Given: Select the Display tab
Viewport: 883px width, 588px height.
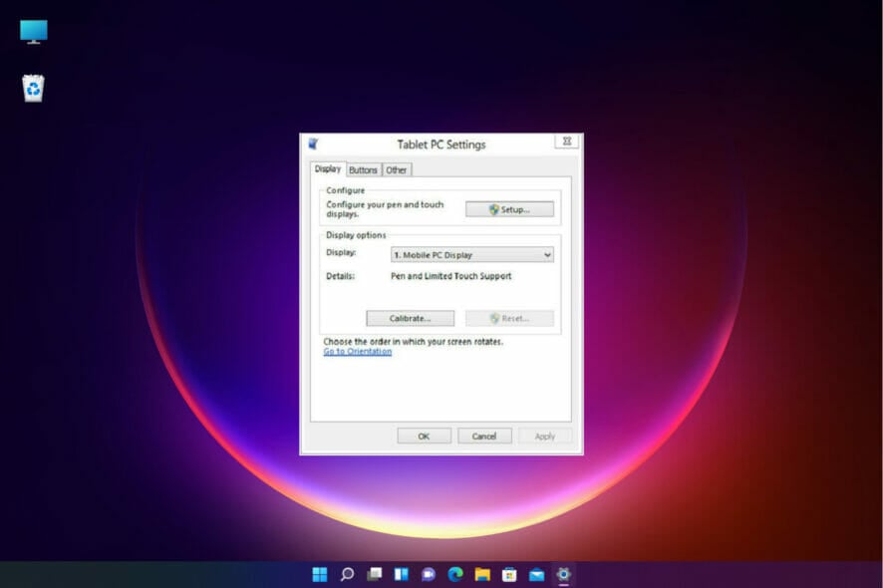Looking at the screenshot, I should (x=327, y=168).
